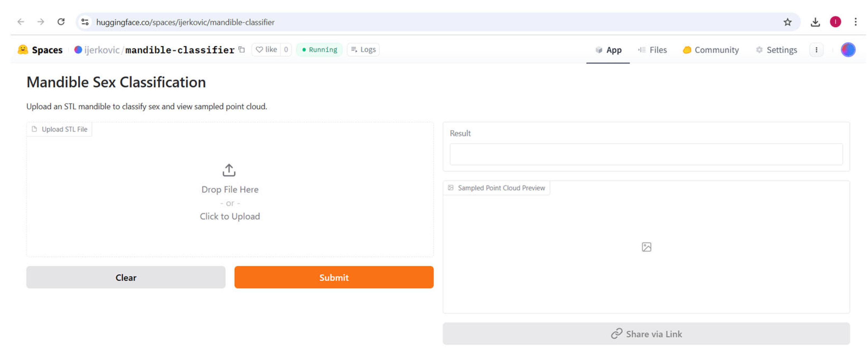Clear the uploaded file
Viewport: 868px width, 364px height.
point(126,277)
